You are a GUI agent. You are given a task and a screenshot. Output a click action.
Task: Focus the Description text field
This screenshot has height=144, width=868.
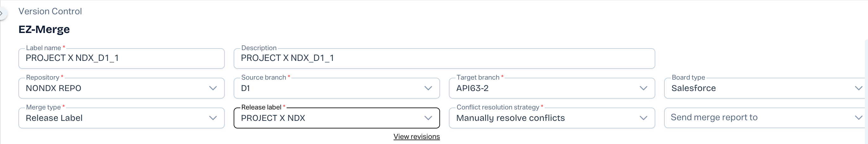444,58
